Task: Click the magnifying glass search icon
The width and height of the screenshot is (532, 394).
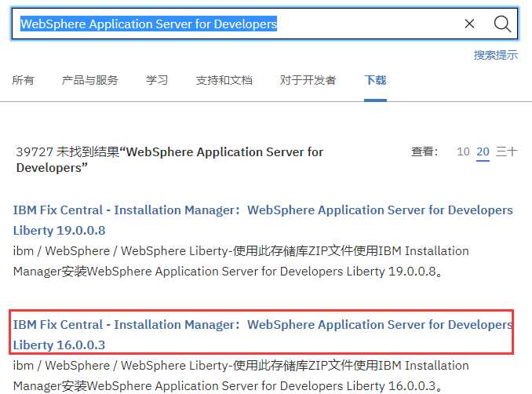Action: click(502, 24)
